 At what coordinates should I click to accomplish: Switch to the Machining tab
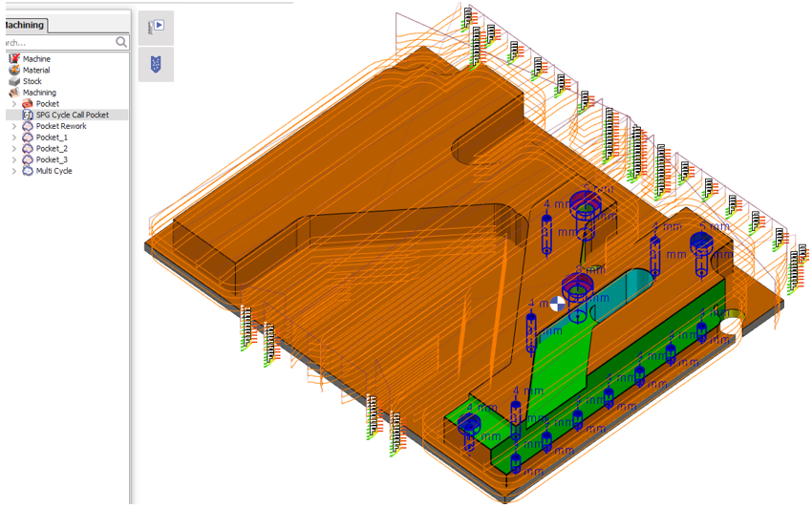tap(23, 25)
